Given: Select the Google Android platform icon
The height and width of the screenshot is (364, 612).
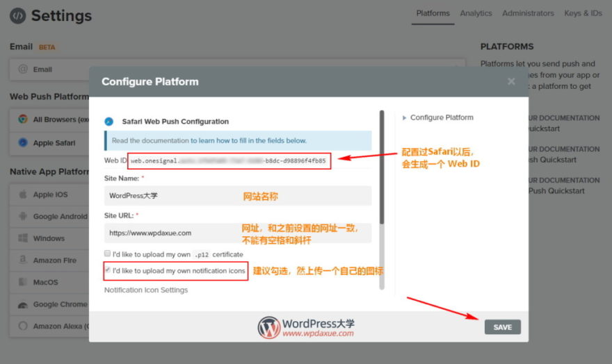Looking at the screenshot, I should 22,217.
